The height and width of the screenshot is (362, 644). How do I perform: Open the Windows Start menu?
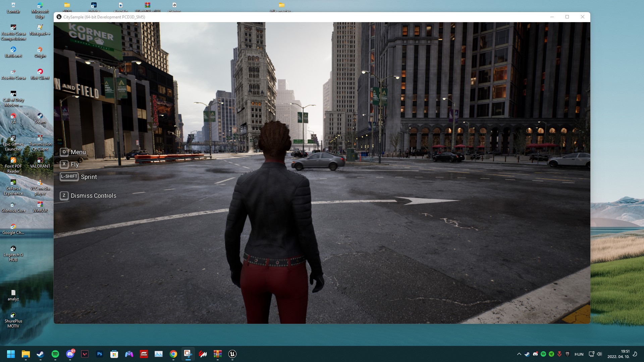(11, 354)
